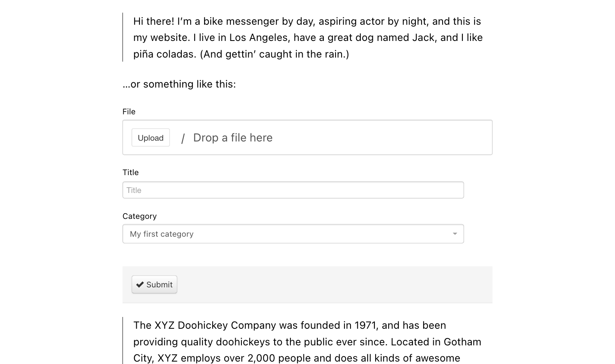
Task: Open the "My first category" select box
Action: [x=284, y=234]
